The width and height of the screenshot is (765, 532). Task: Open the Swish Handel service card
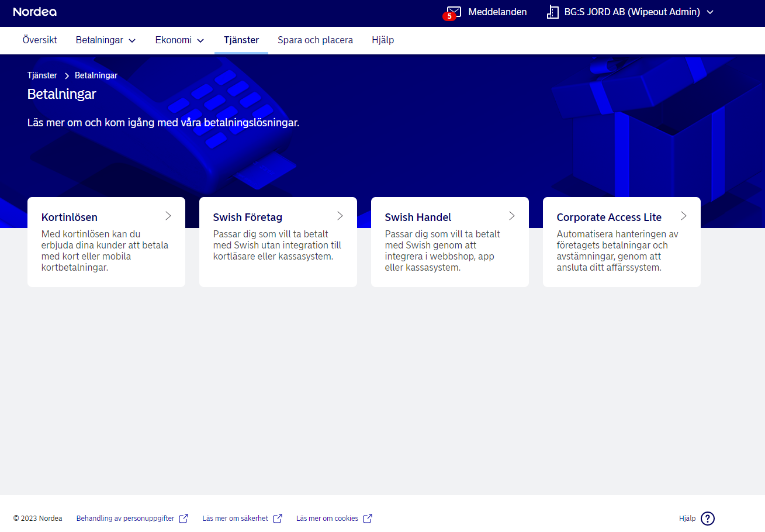[x=450, y=242]
